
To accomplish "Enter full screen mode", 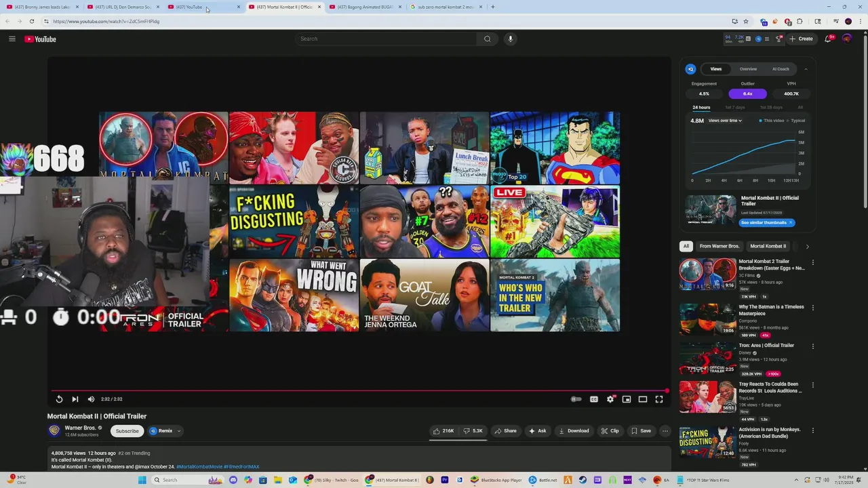I will coord(659,399).
